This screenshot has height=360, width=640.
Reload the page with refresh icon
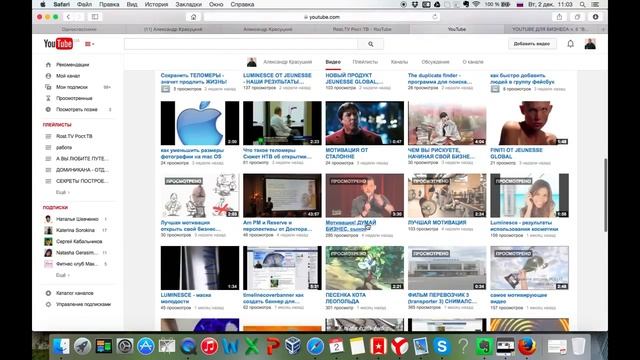click(x=435, y=17)
